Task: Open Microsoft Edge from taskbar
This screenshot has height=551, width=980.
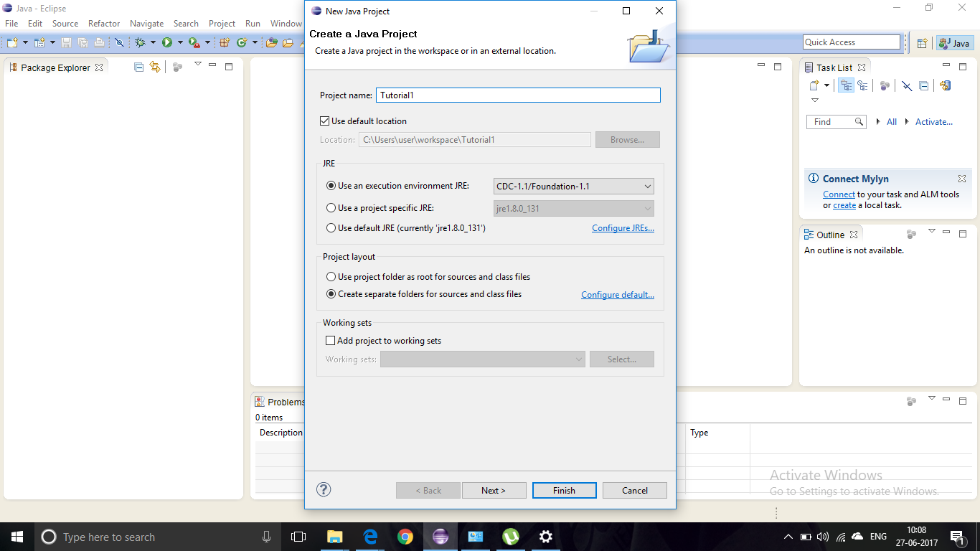Action: click(370, 537)
